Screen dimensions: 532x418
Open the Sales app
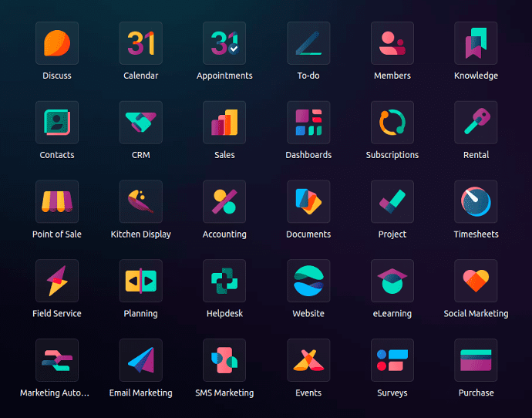click(x=224, y=123)
